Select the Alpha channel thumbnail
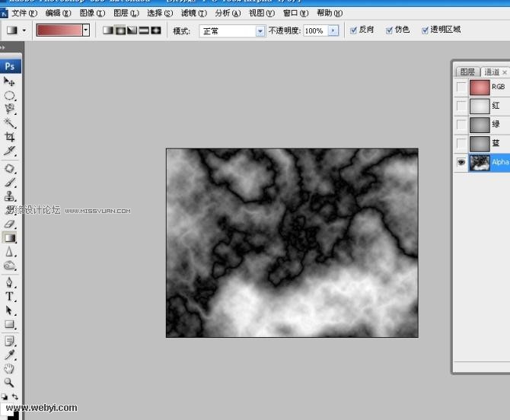This screenshot has height=420, width=510. [480, 163]
